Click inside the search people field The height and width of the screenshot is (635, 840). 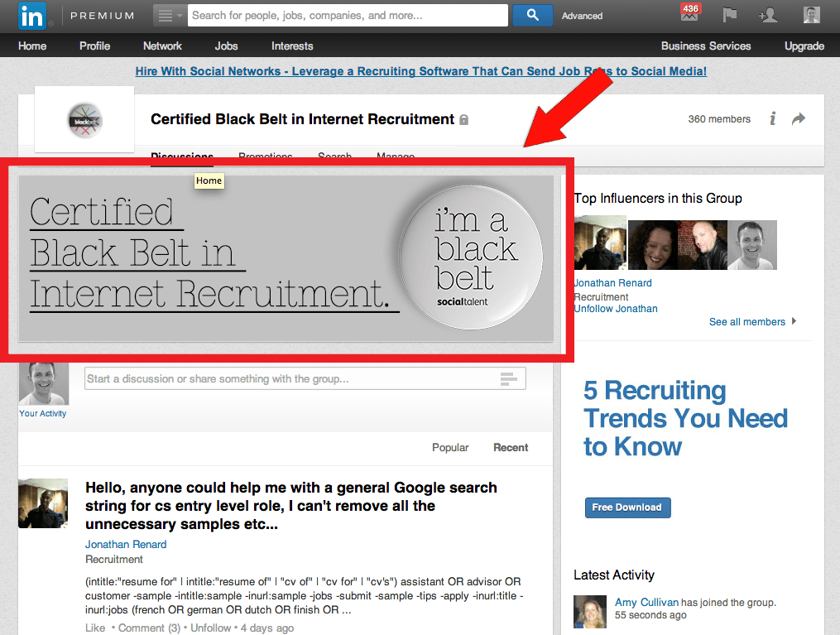coord(348,16)
